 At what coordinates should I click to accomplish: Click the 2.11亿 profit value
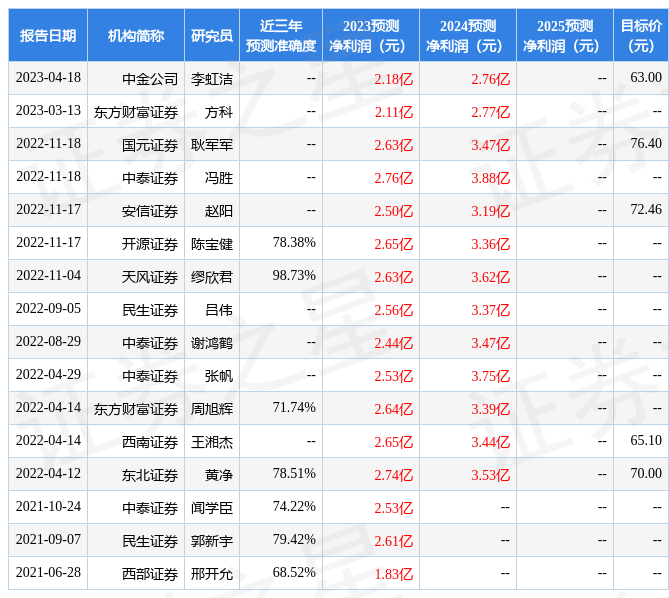click(x=394, y=112)
